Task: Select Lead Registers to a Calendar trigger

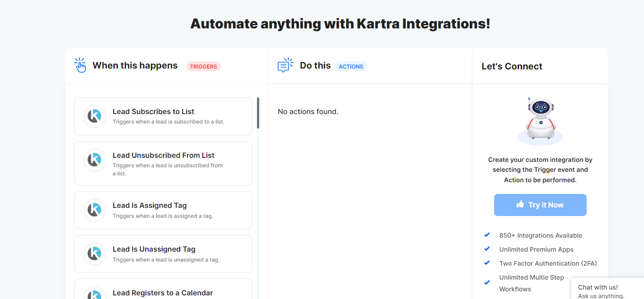Action: point(163,289)
